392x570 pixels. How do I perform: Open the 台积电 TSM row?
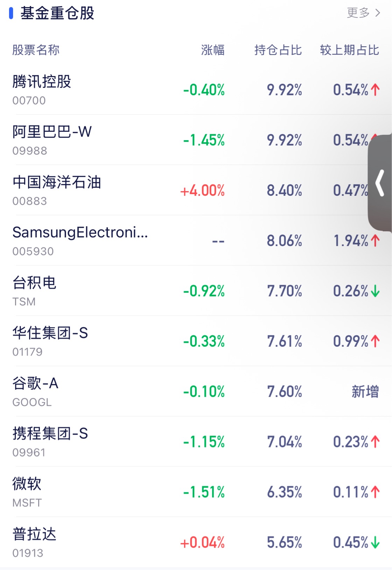click(34, 283)
